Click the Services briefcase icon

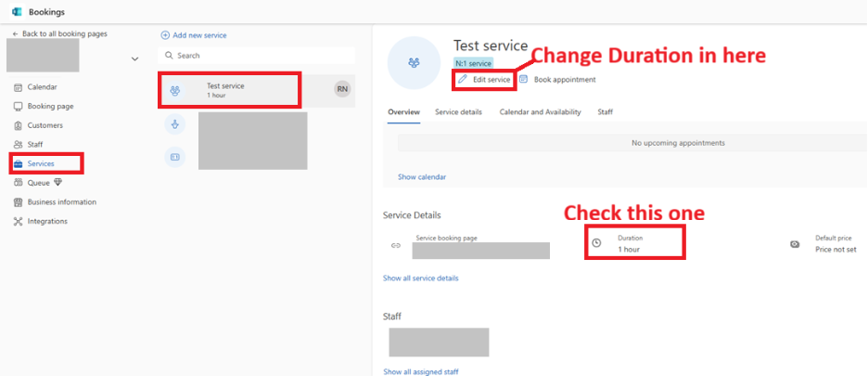pos(18,164)
